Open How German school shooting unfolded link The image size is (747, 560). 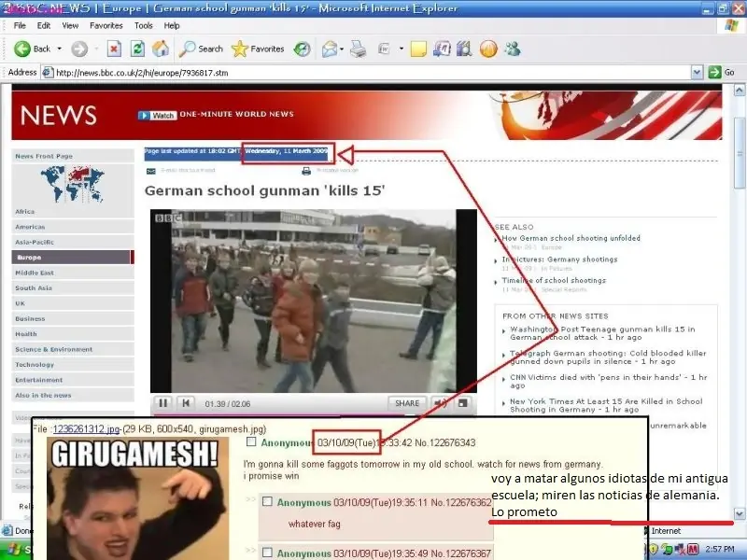tap(571, 238)
